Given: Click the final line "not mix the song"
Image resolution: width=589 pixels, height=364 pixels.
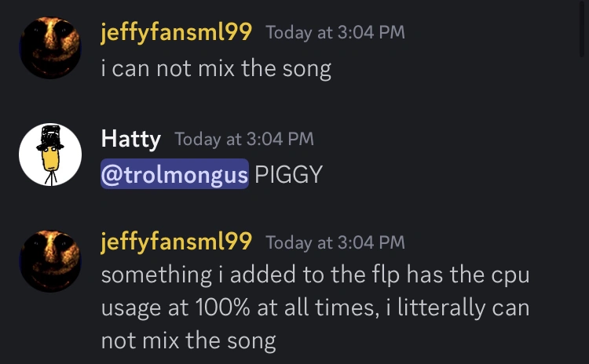Looking at the screenshot, I should [188, 341].
